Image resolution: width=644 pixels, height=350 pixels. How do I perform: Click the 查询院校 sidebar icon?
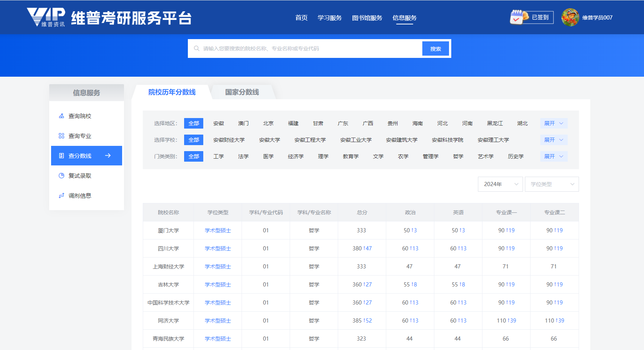coord(61,116)
